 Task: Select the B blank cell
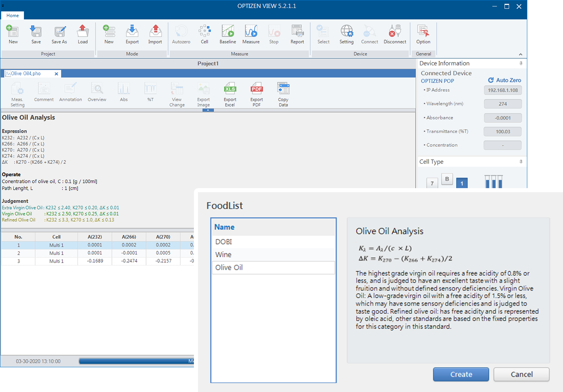(x=447, y=179)
